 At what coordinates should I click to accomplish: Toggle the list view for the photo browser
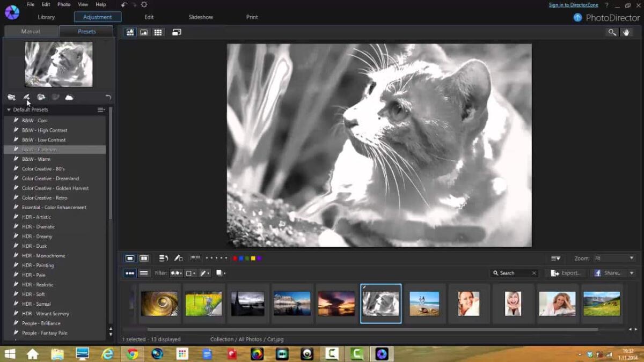143,273
